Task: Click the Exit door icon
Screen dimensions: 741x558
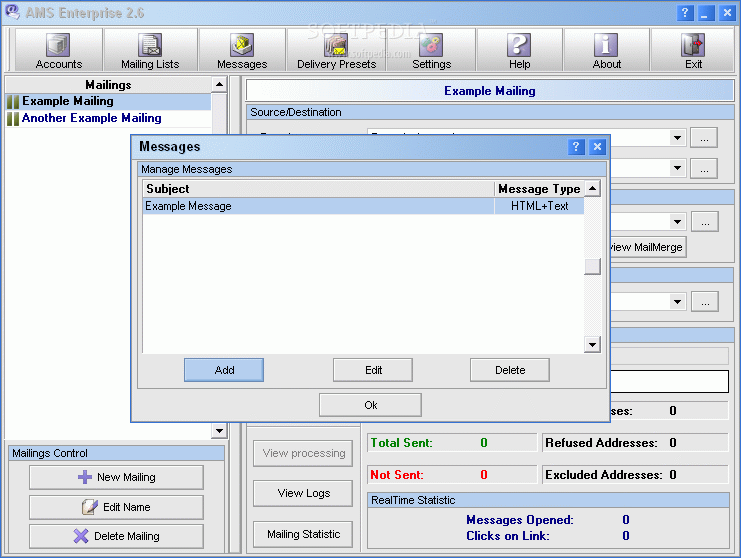Action: point(693,50)
